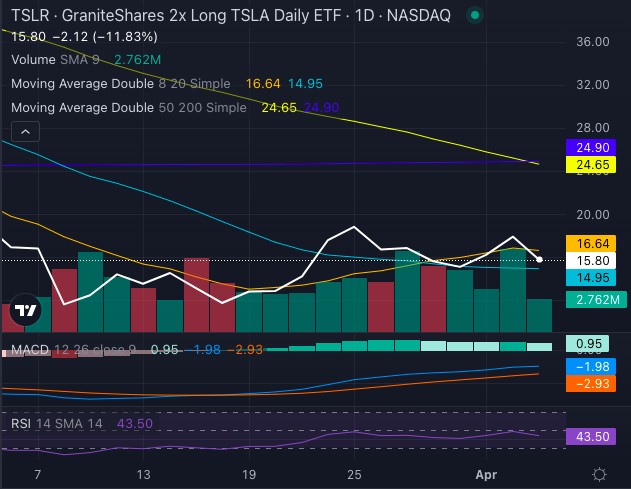Click the last price dot on the white line
The image size is (631, 489).
click(539, 260)
